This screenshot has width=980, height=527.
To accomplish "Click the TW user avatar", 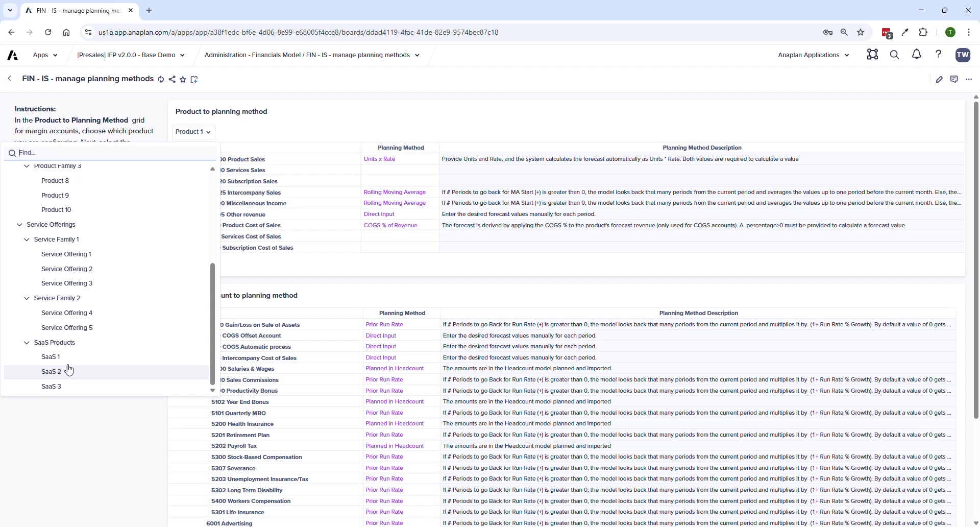I will (x=963, y=55).
